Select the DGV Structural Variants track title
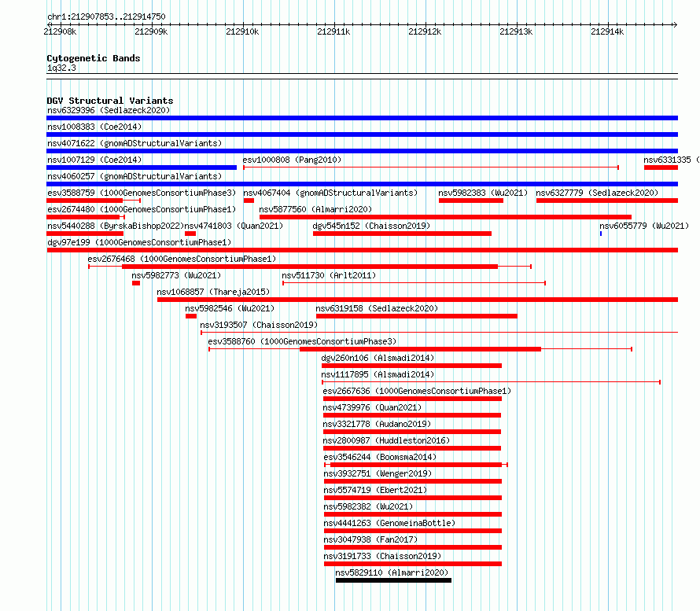Screen dimensions: 700x611 [110, 101]
